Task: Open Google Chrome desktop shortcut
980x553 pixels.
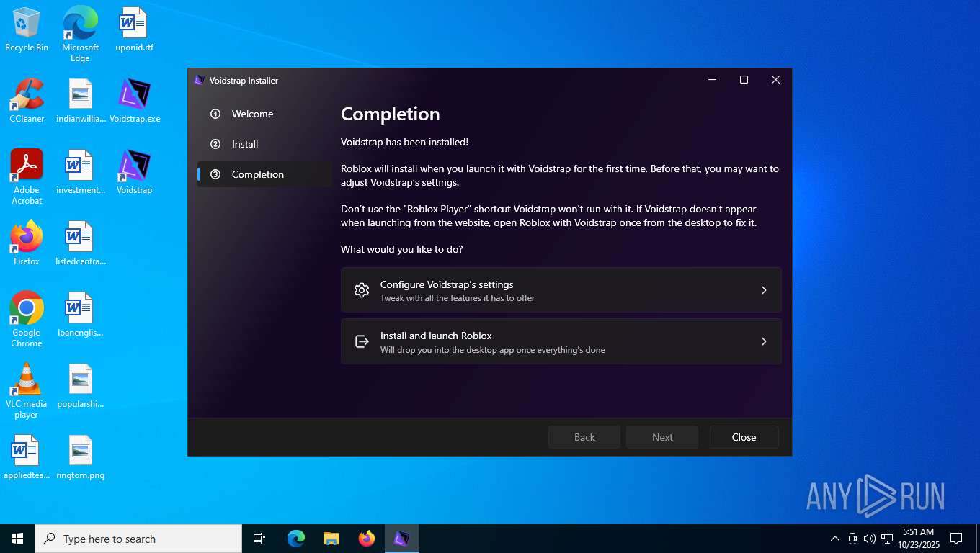Action: [27, 320]
